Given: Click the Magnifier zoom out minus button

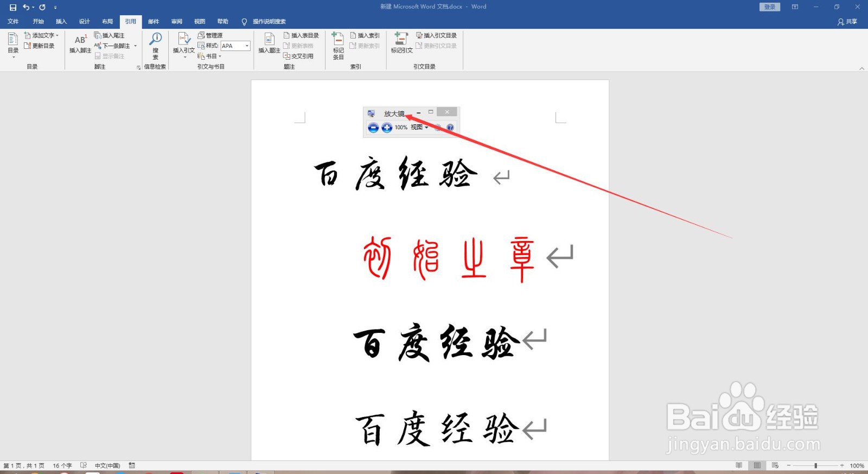Looking at the screenshot, I should pyautogui.click(x=373, y=128).
